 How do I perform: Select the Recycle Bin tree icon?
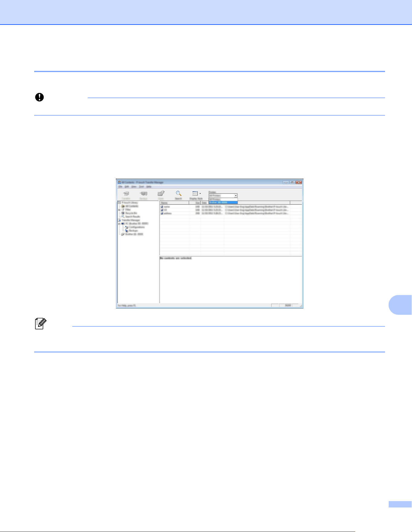[x=123, y=213]
